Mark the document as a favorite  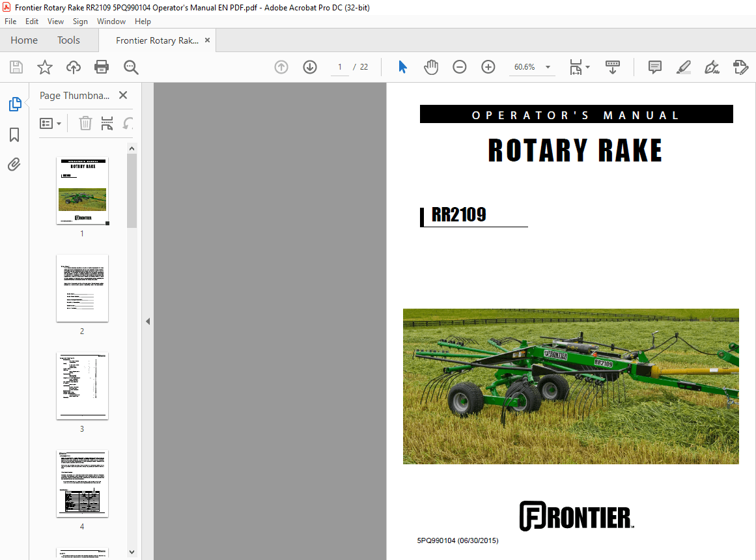[44, 67]
